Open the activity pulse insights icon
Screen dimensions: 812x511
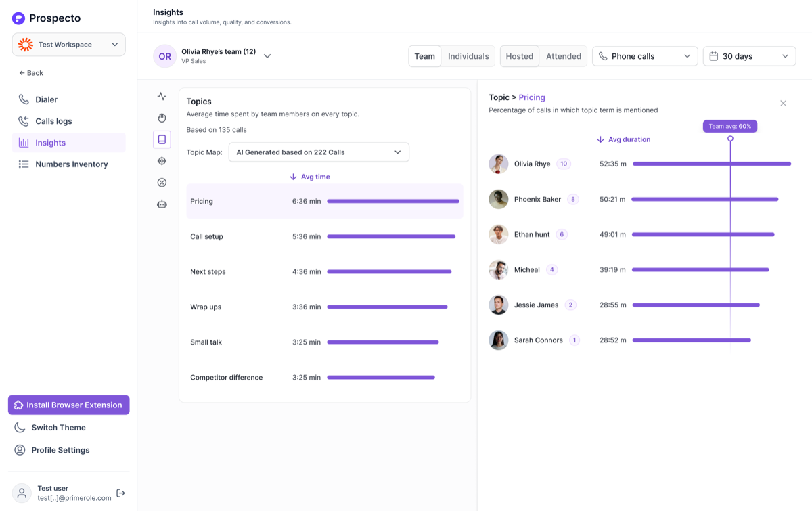[x=162, y=96]
